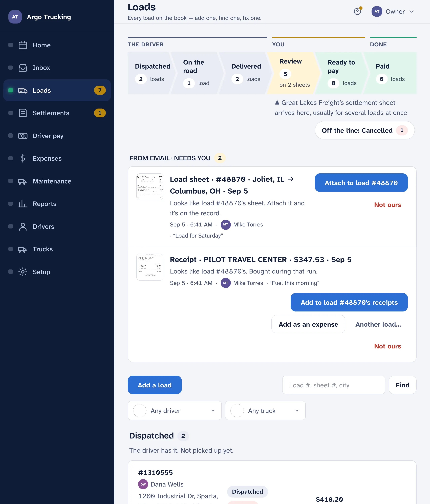The image size is (430, 504).
Task: Click the Loads badge showing 7
Action: (x=100, y=90)
